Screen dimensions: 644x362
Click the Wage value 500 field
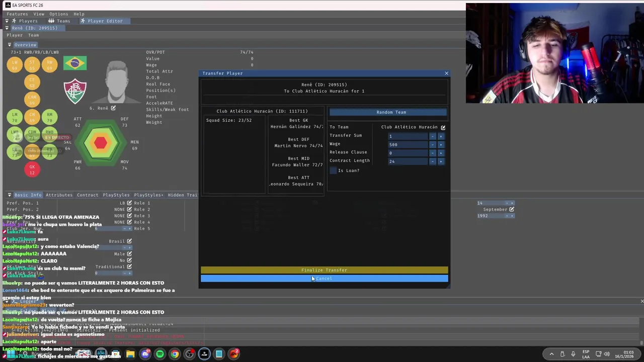[408, 145]
